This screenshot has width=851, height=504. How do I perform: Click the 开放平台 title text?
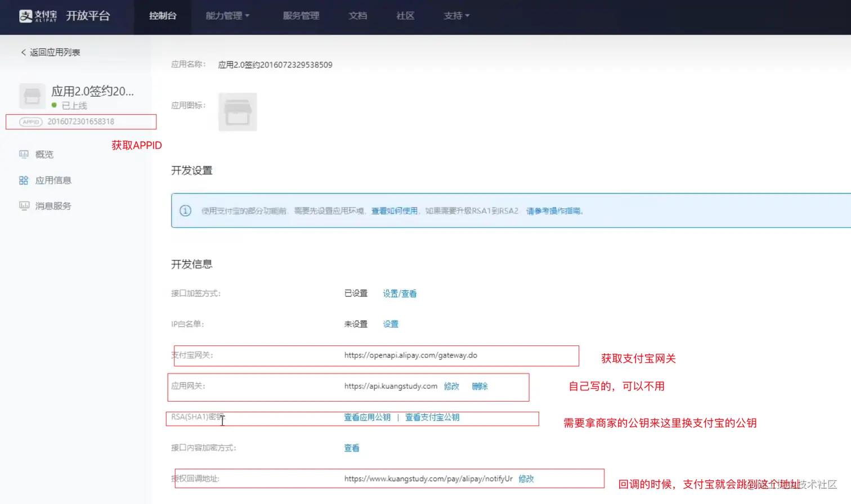coord(88,16)
